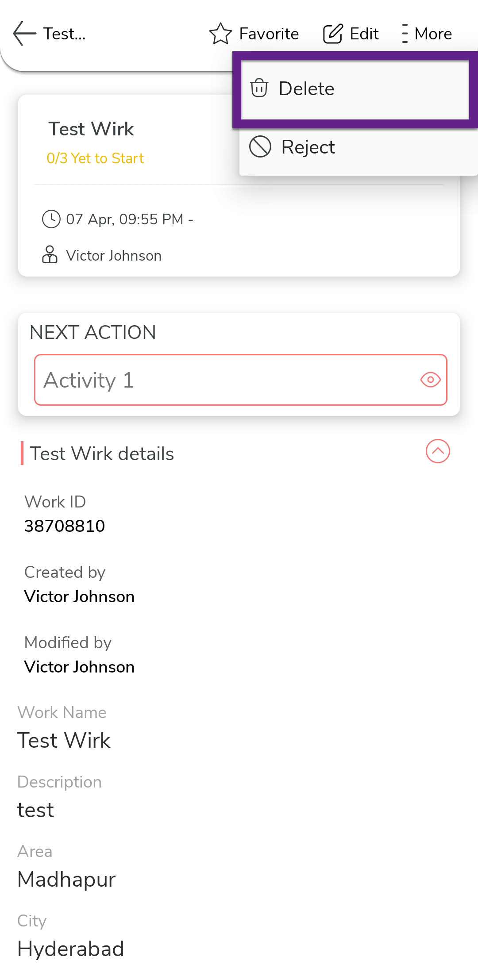The height and width of the screenshot is (980, 478).
Task: Click the clock icon beside the date
Action: [51, 219]
